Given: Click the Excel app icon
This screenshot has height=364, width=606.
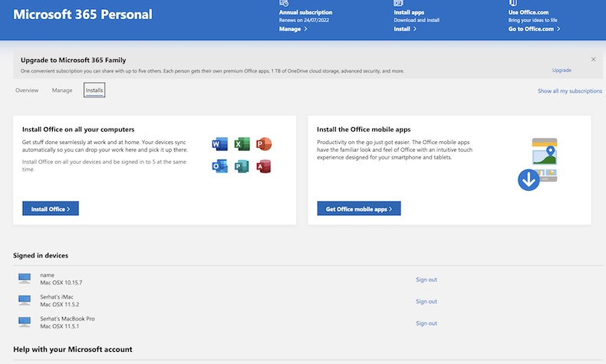Looking at the screenshot, I should (x=242, y=144).
